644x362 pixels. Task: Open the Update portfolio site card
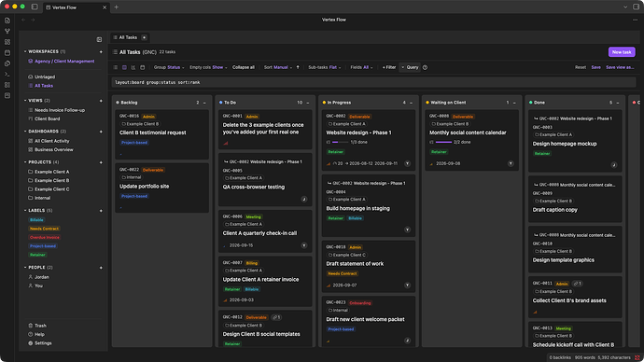(x=161, y=188)
